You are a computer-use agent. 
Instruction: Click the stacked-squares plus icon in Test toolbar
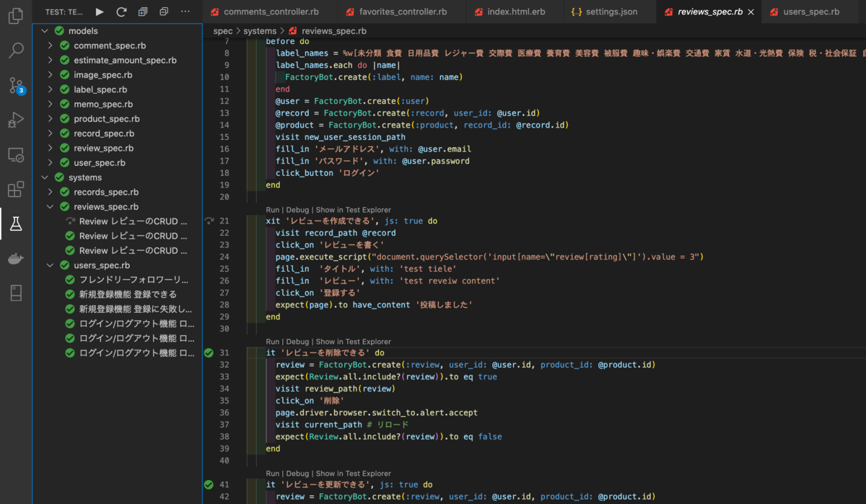coord(143,12)
